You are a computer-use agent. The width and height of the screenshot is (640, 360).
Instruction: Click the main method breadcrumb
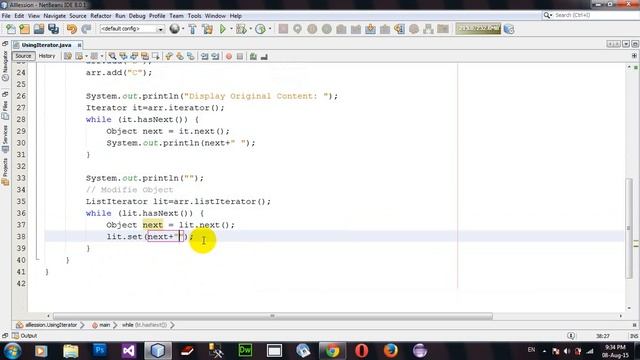click(x=101, y=325)
